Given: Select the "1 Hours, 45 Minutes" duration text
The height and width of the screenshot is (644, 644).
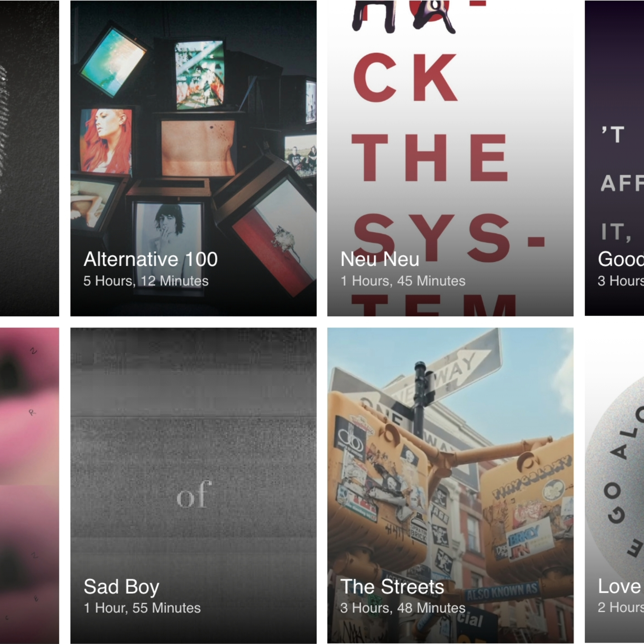Looking at the screenshot, I should pyautogui.click(x=403, y=281).
